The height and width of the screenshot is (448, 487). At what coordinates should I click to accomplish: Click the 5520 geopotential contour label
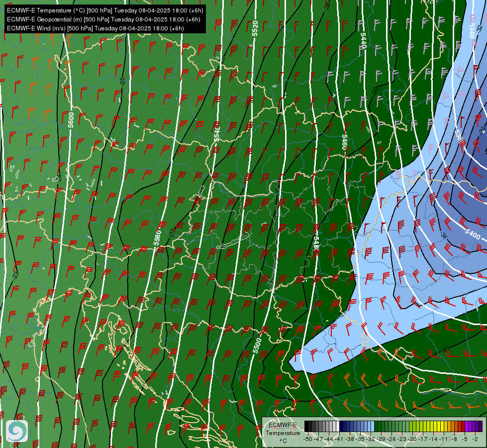point(255,28)
